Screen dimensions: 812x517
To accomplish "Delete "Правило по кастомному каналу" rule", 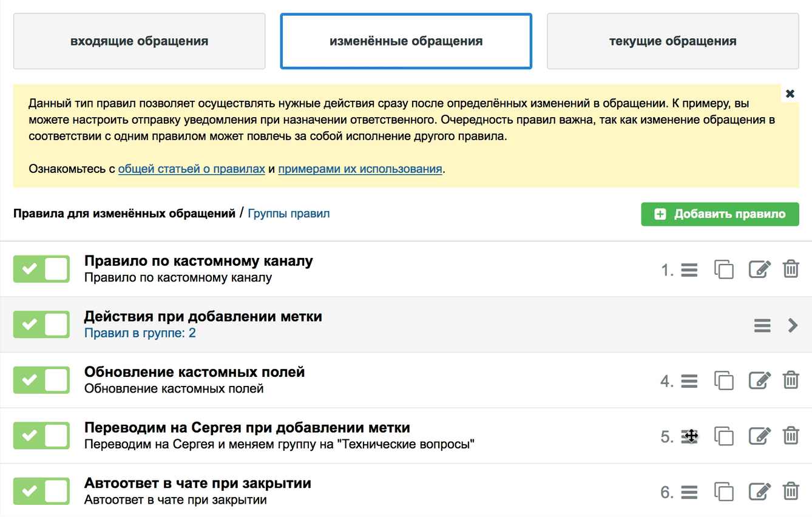I will [x=791, y=269].
